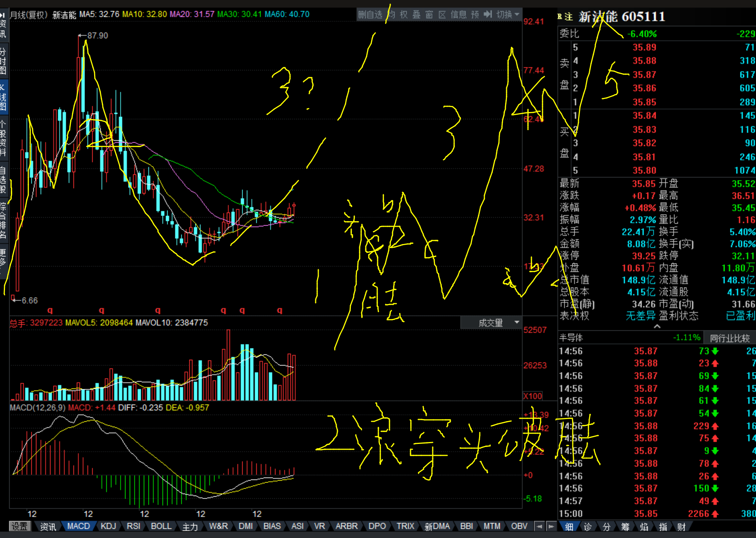Toggle the 细 detail tab in bottom right
756x538 pixels.
tap(569, 527)
